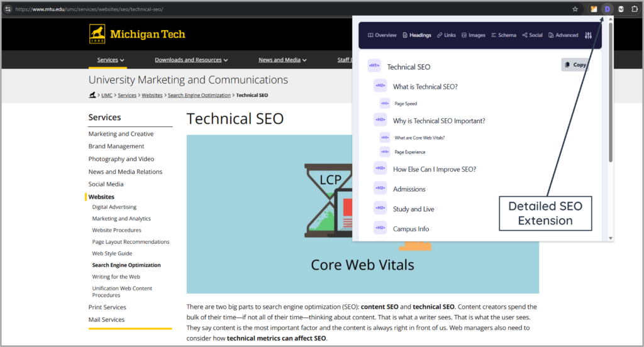
Task: Open Unification Web Content Procedures sidebar link
Action: pyautogui.click(x=122, y=292)
